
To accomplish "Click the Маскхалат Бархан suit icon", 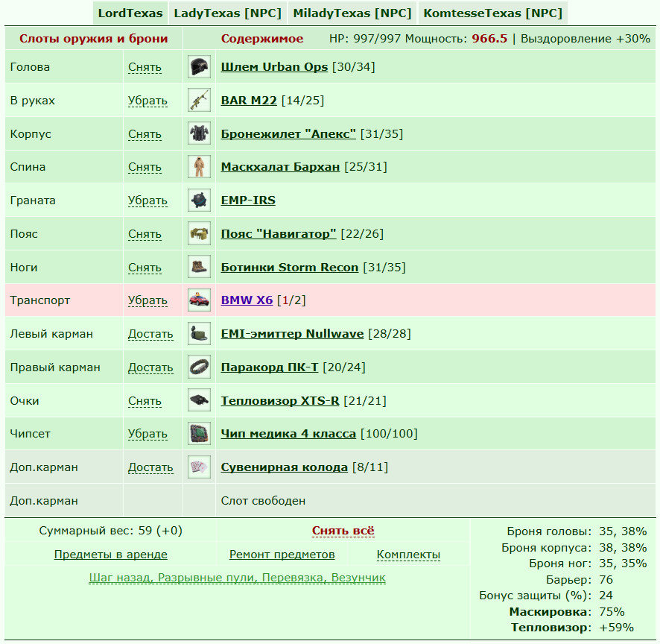I will point(199,167).
